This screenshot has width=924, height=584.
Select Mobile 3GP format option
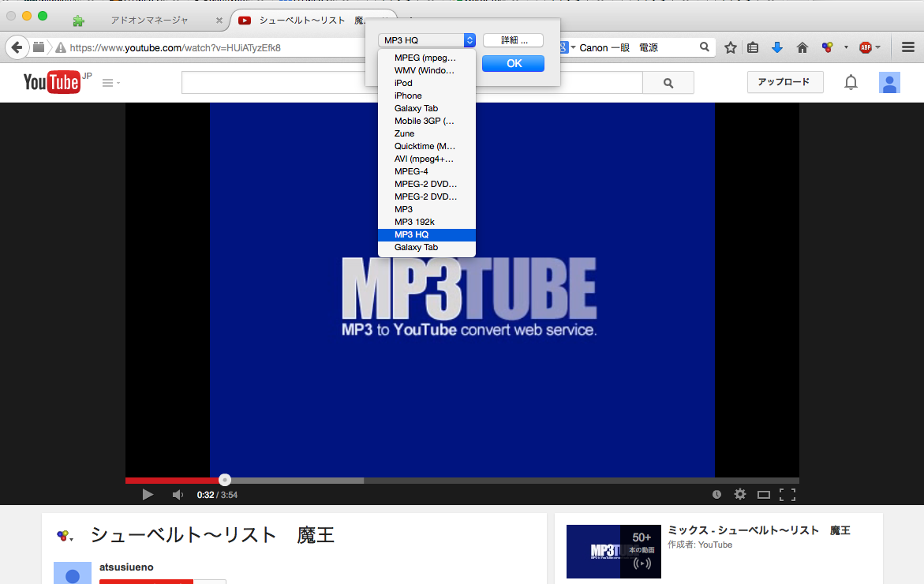(427, 121)
